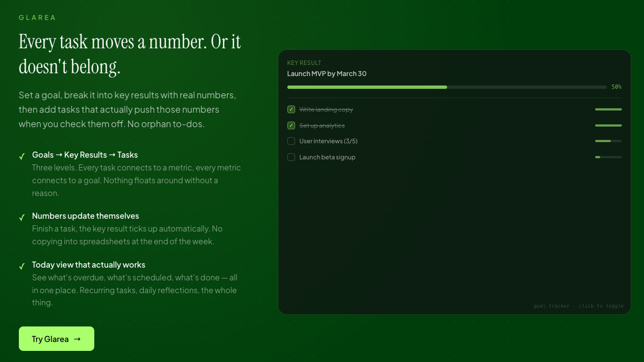The width and height of the screenshot is (644, 362).
Task: Click the arrow icon in Try Glarea button
Action: 77,339
